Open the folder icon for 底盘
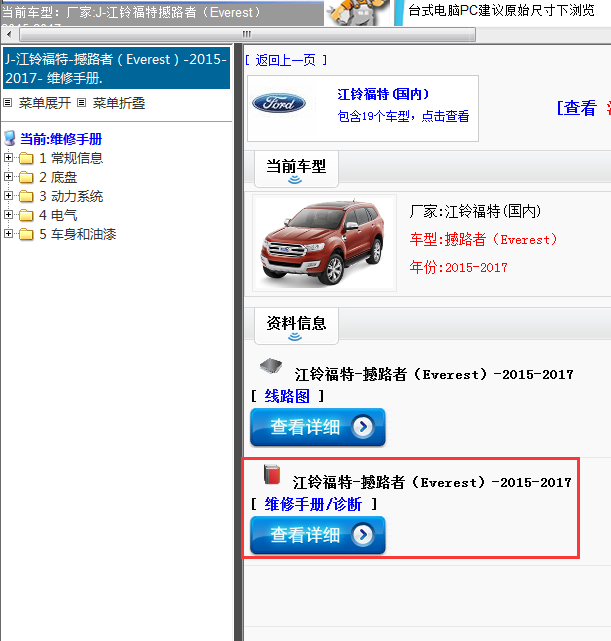Screen dimensions: 611x641 coord(26,177)
